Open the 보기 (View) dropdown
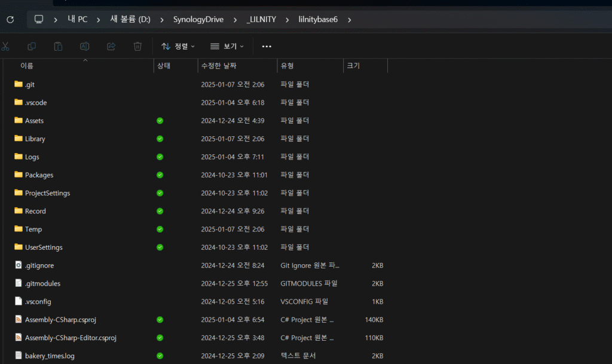 click(x=227, y=46)
